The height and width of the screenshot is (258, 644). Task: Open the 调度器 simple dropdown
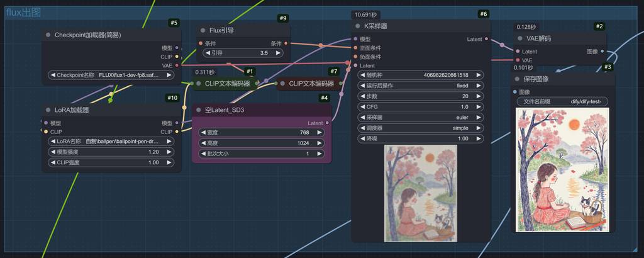click(x=421, y=128)
